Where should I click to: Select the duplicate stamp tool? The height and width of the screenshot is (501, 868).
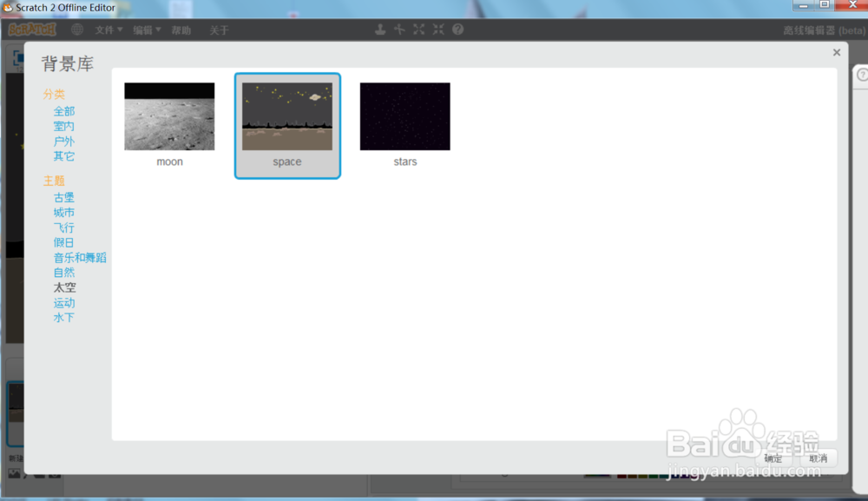click(380, 30)
